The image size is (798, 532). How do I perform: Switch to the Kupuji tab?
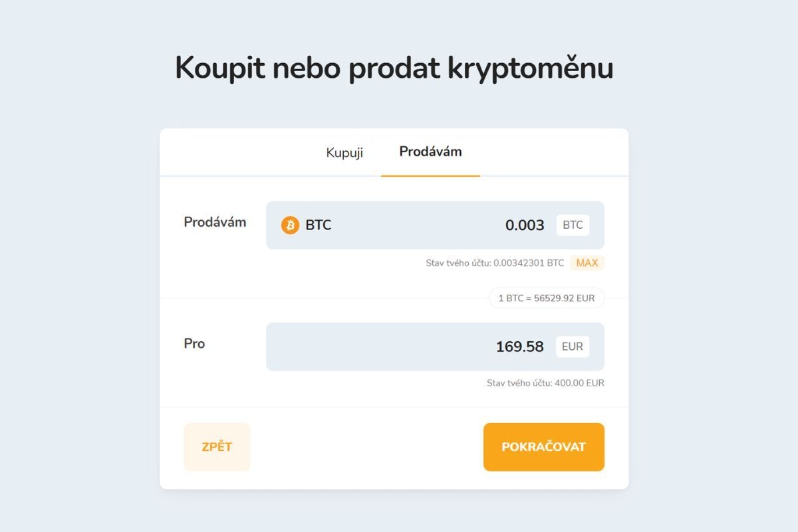[x=344, y=152]
